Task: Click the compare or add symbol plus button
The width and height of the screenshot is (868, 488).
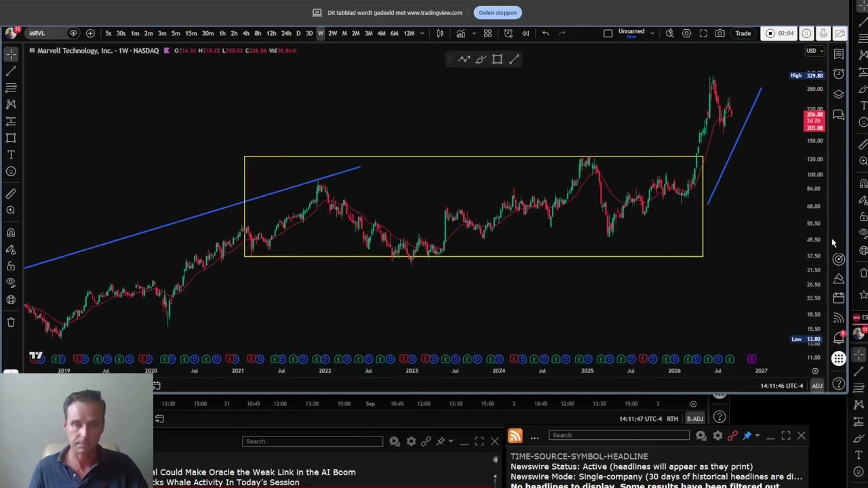Action: point(90,33)
